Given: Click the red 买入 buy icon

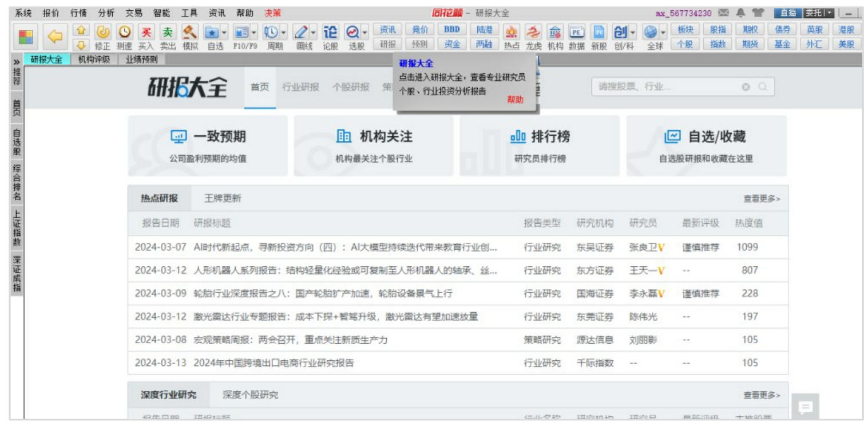Looking at the screenshot, I should pos(145,32).
